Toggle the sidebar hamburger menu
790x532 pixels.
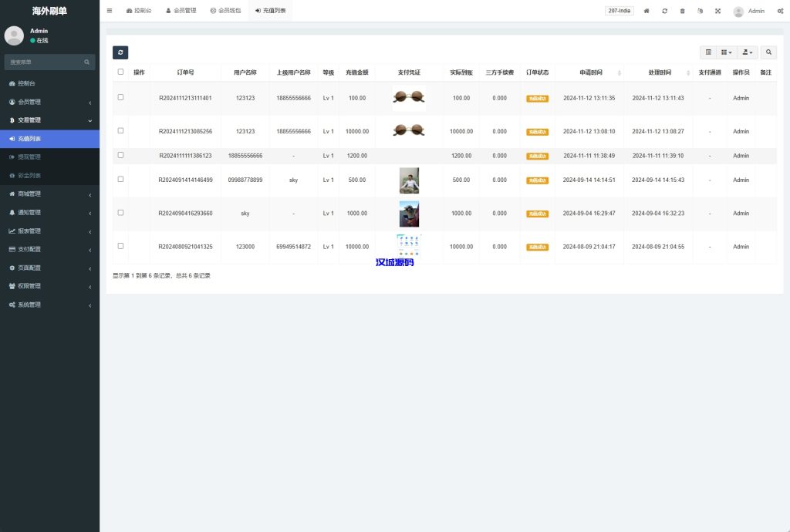110,11
